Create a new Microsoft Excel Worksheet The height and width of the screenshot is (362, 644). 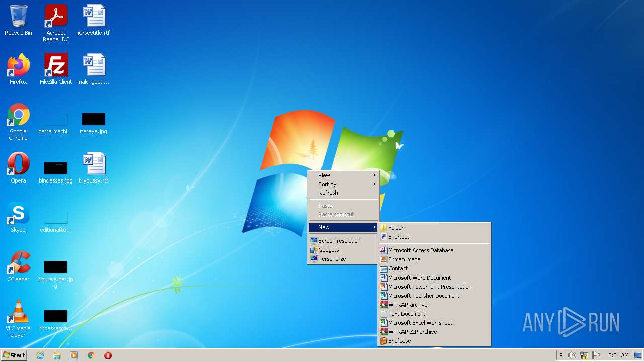[434, 323]
